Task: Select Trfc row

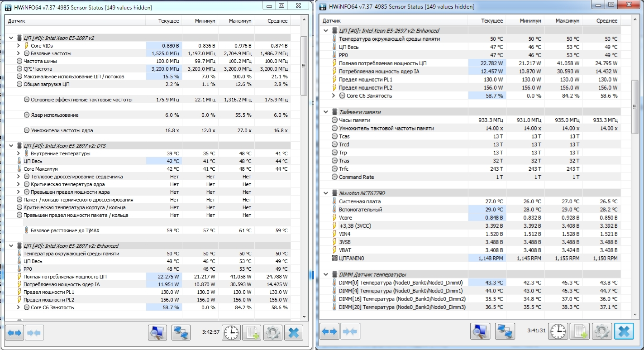Action: point(471,169)
